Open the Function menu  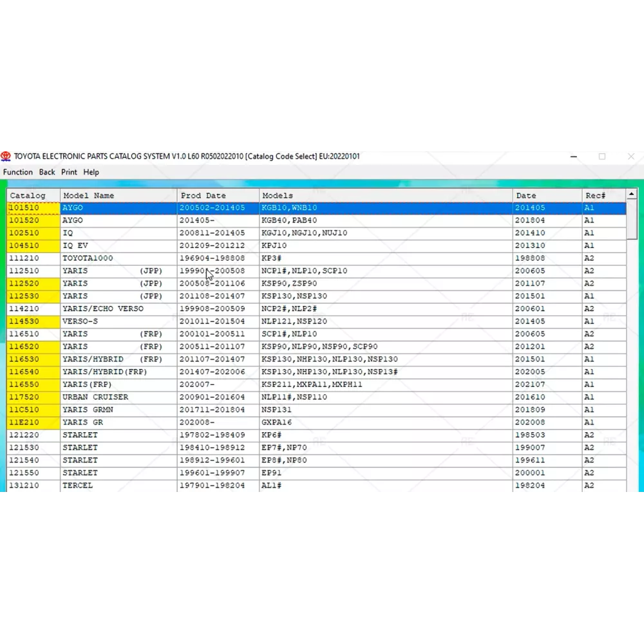tap(17, 172)
